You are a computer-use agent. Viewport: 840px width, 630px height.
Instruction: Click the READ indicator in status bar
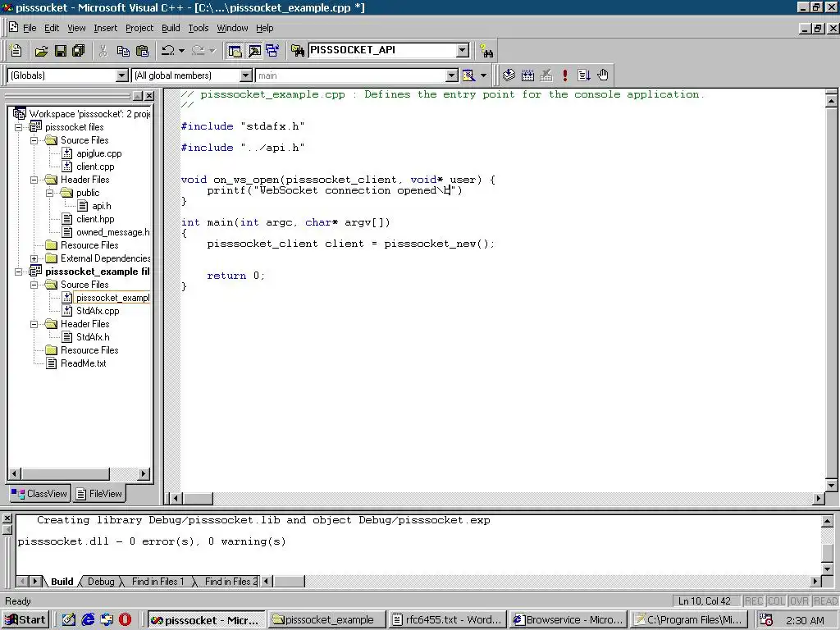pyautogui.click(x=825, y=601)
